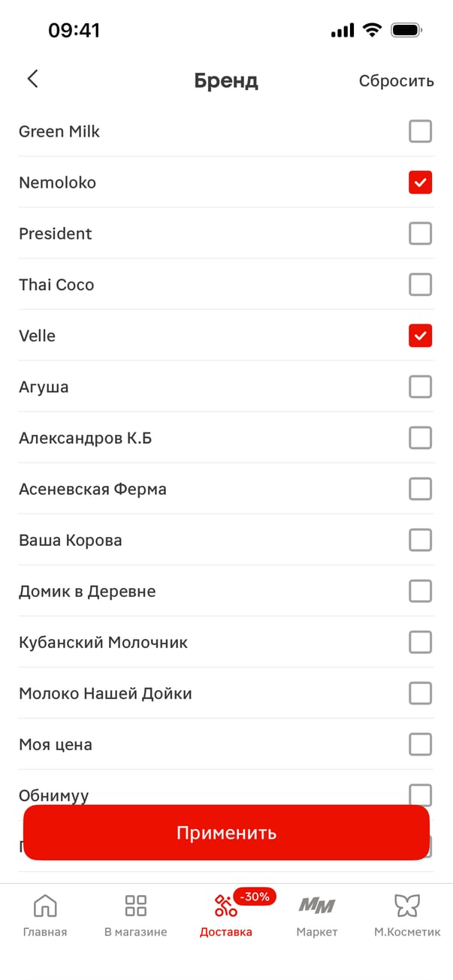
Task: Check the Моя цена checkbox
Action: (x=420, y=744)
